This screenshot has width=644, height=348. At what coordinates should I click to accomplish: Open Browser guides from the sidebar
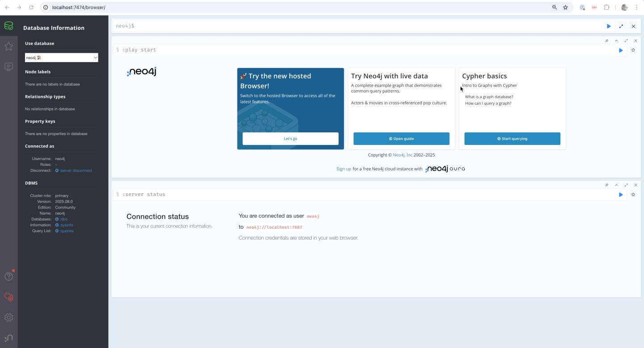click(8, 66)
